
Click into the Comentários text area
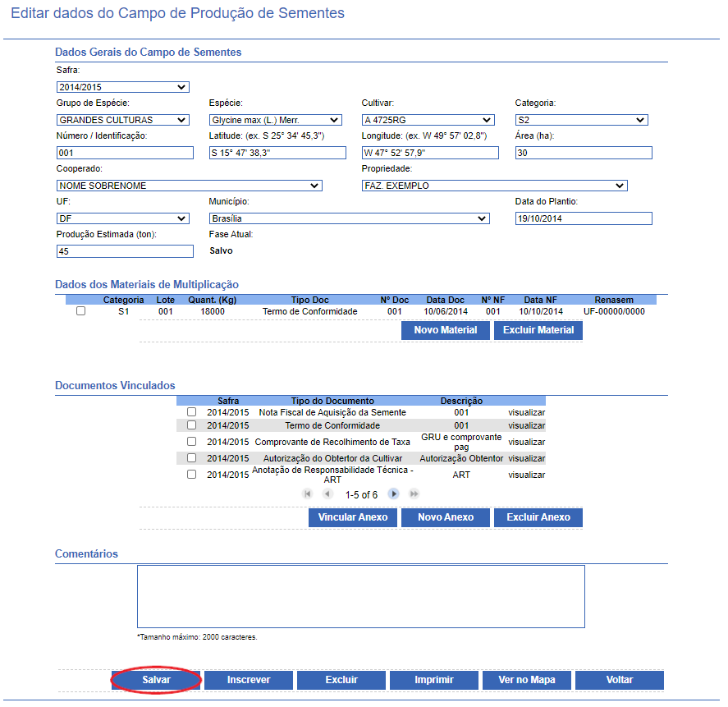(360, 596)
